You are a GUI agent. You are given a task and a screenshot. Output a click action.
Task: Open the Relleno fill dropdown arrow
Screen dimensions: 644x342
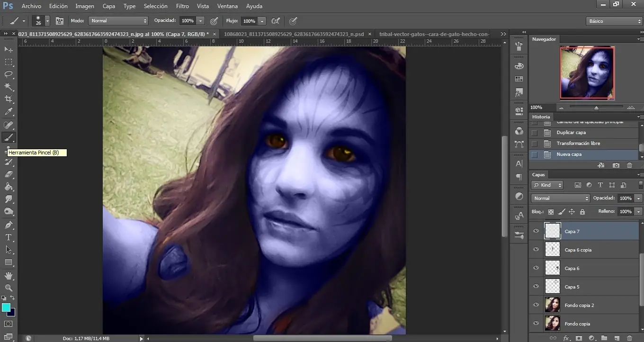click(639, 211)
